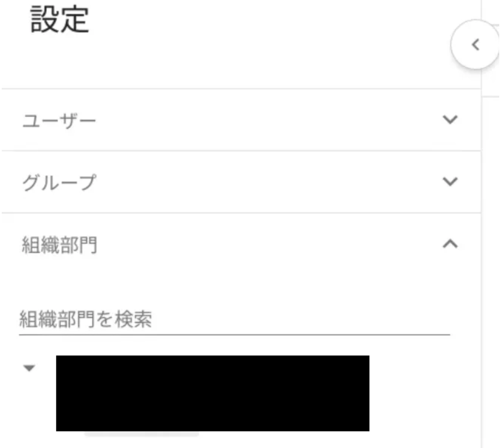The image size is (501, 448).
Task: Click the downward gray triangle beside organization
Action: tap(29, 368)
